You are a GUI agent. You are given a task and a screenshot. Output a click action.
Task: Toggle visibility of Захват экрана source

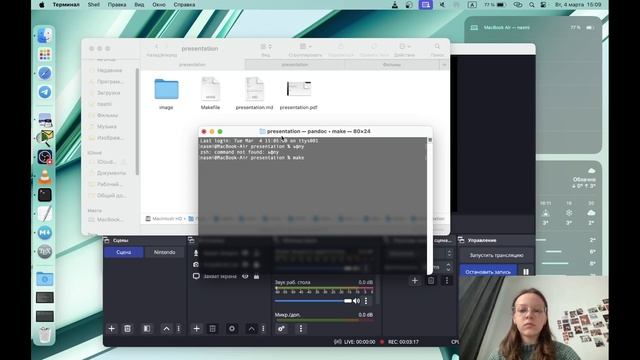[x=245, y=276]
